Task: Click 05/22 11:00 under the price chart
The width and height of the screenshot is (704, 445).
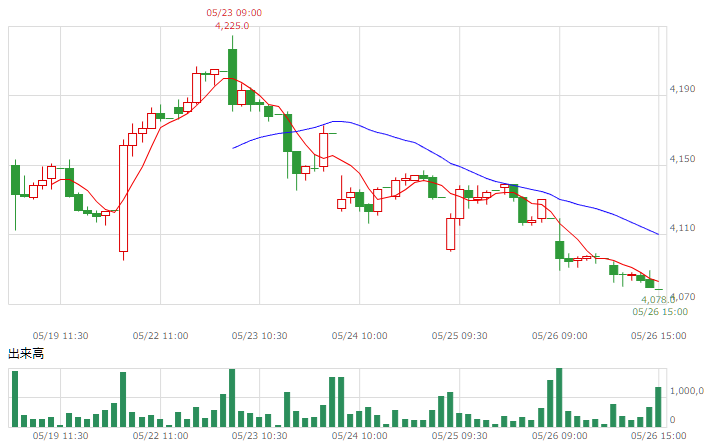Action: (x=160, y=336)
